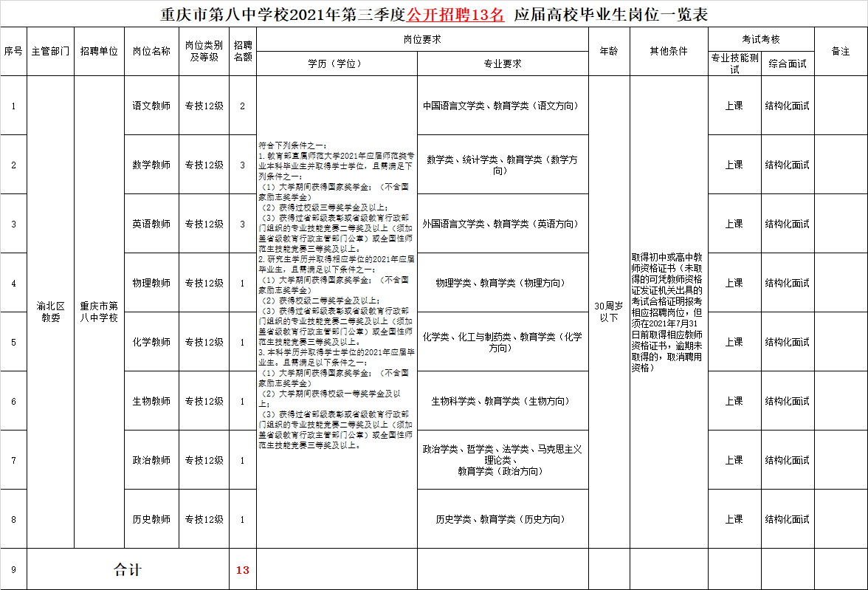
Task: Click "上课" in the 生物教师 row
Action: tap(734, 401)
